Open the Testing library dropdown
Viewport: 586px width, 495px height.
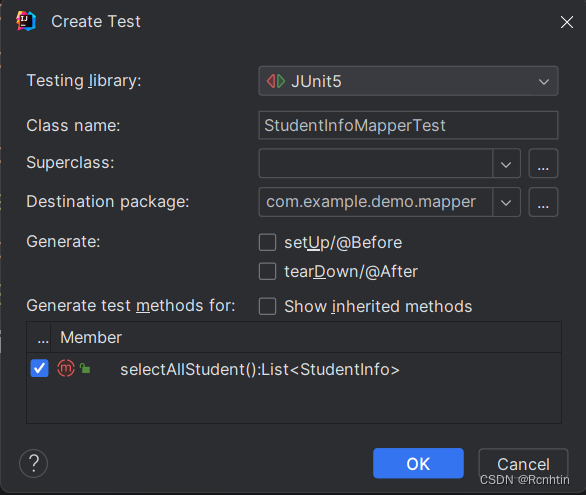pos(408,81)
